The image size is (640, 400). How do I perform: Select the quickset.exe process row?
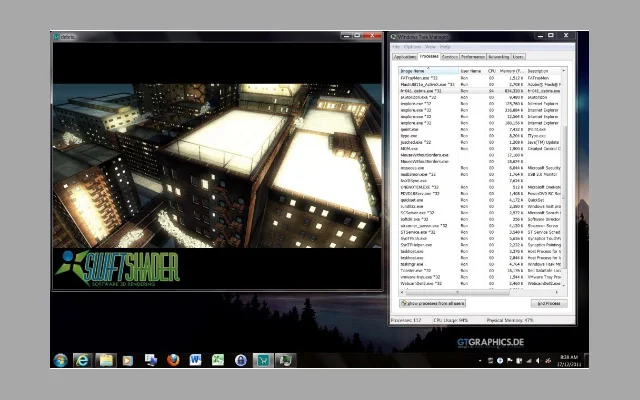pos(480,200)
